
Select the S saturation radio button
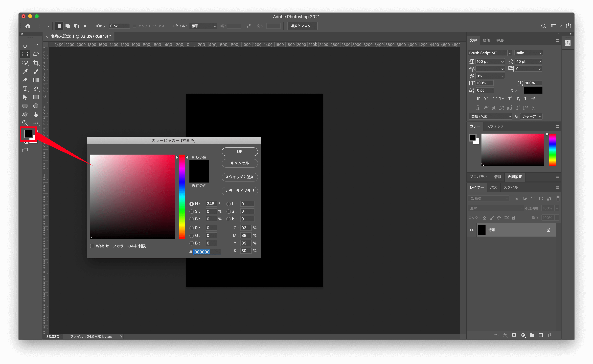pos(192,212)
